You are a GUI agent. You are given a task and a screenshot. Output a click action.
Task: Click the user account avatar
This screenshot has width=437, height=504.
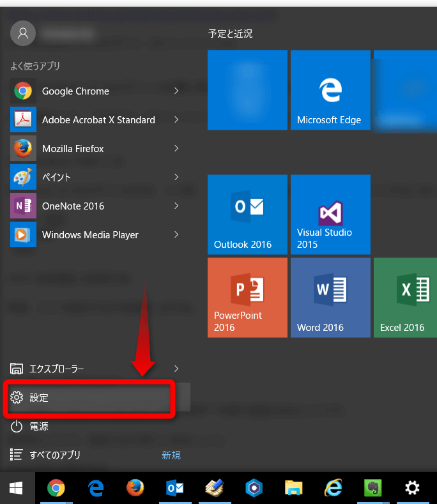coord(24,33)
